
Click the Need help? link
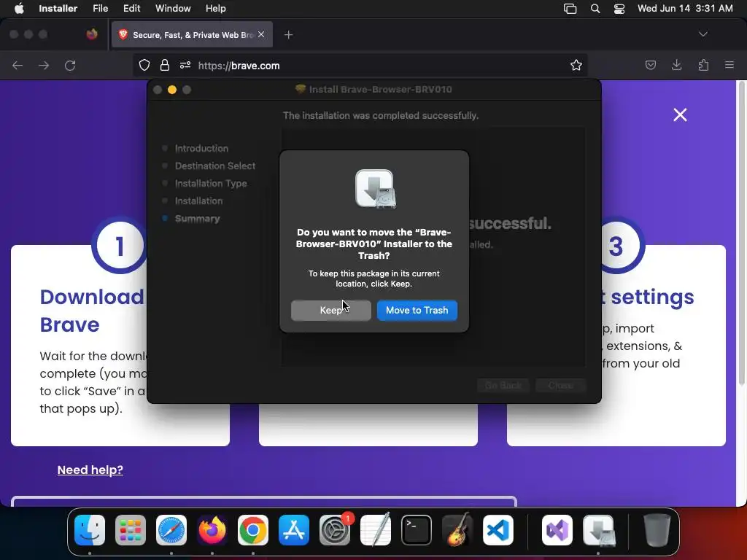pos(90,470)
